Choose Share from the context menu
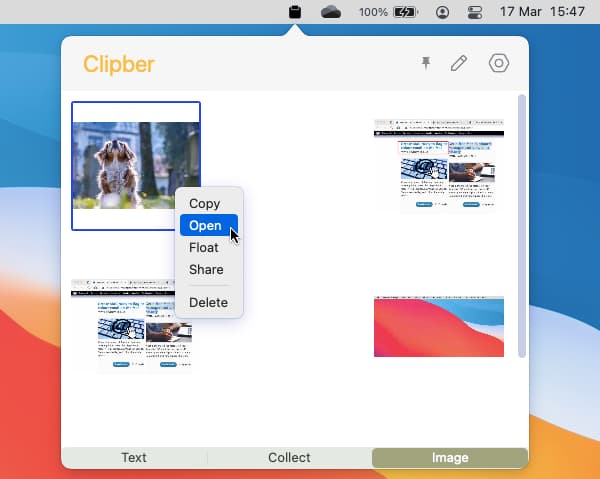The height and width of the screenshot is (479, 600). 209,269
